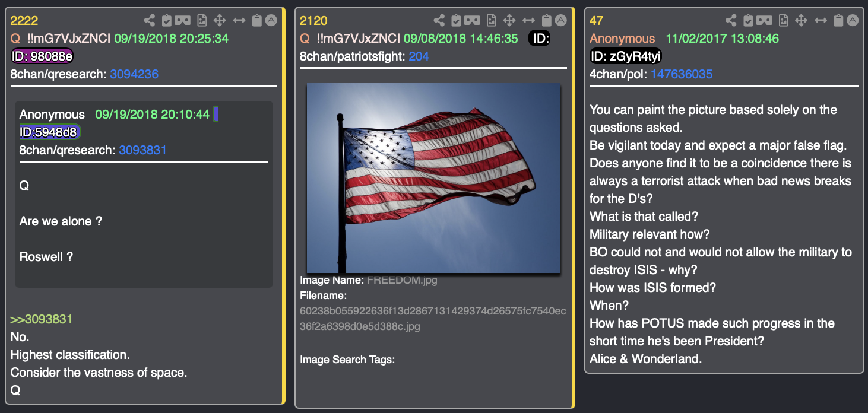Click the ID: zGyR4tyi badge
Screen dimensions: 868x413
[x=626, y=56]
